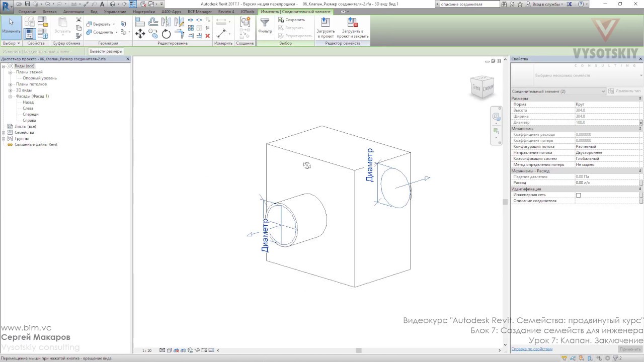Click the Вывести размеры button

click(x=106, y=51)
